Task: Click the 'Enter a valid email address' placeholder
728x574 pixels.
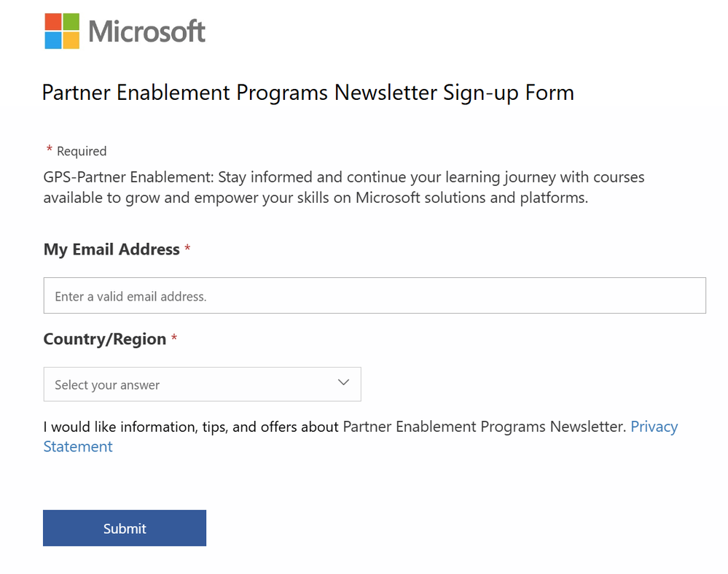Action: click(x=130, y=297)
